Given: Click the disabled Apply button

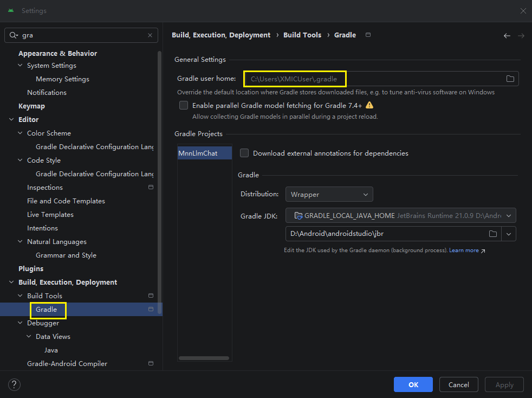Looking at the screenshot, I should click(x=504, y=384).
